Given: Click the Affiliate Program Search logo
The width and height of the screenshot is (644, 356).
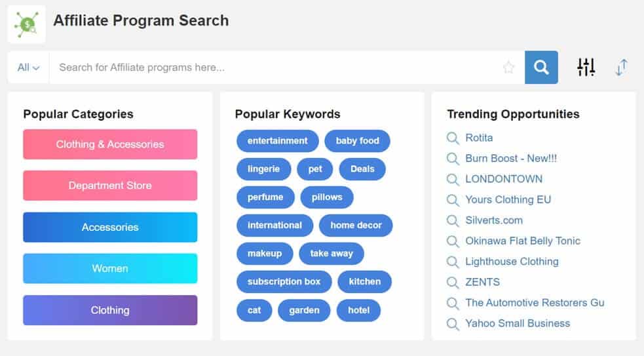Looking at the screenshot, I should pyautogui.click(x=26, y=24).
